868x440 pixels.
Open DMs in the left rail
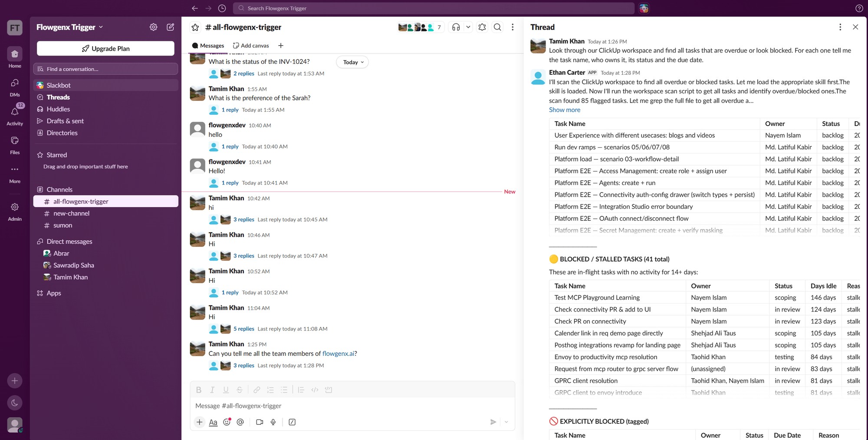point(15,87)
